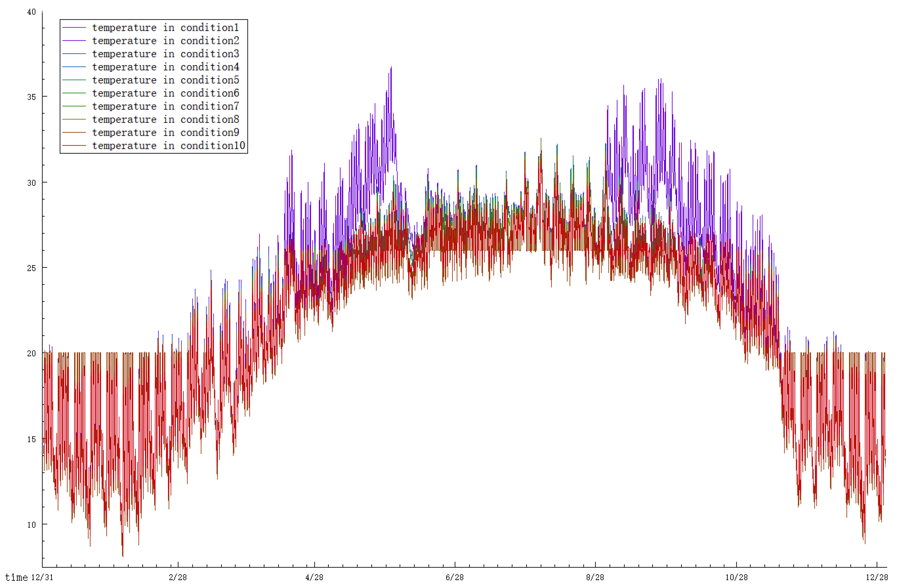Image resolution: width=899 pixels, height=588 pixels.
Task: Click the condition10 red legend line
Action: (x=74, y=146)
